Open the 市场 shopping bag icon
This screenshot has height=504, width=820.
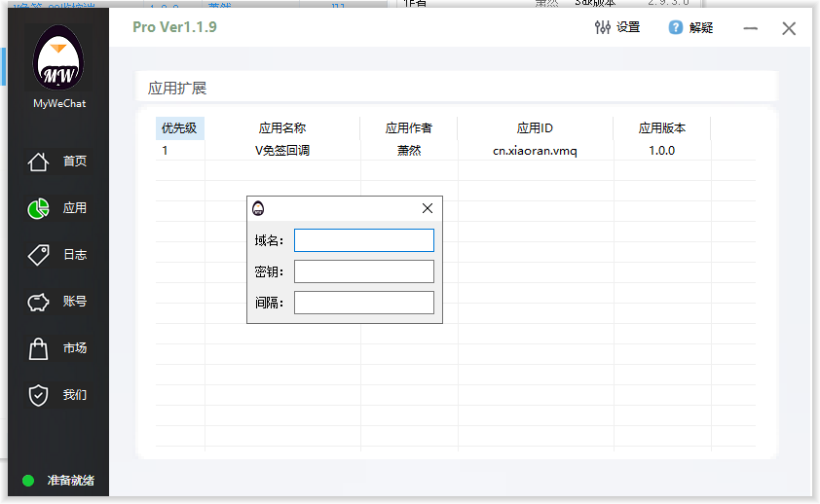tap(38, 348)
